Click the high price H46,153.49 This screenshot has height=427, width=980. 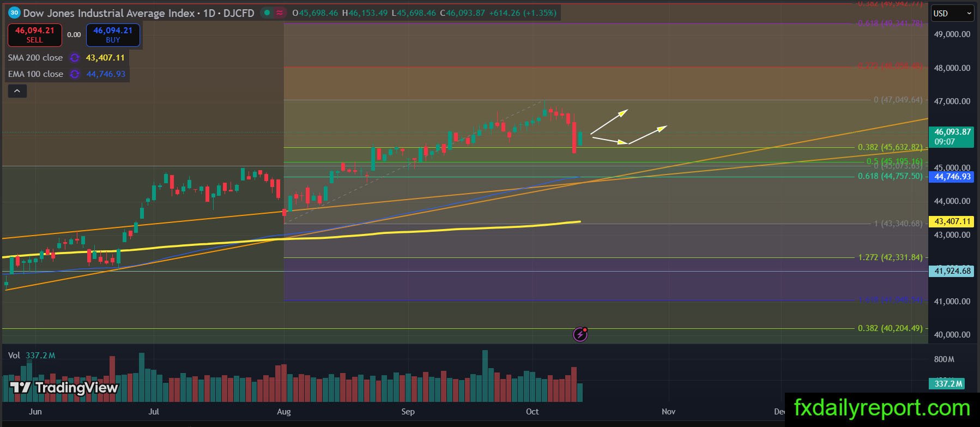(365, 13)
